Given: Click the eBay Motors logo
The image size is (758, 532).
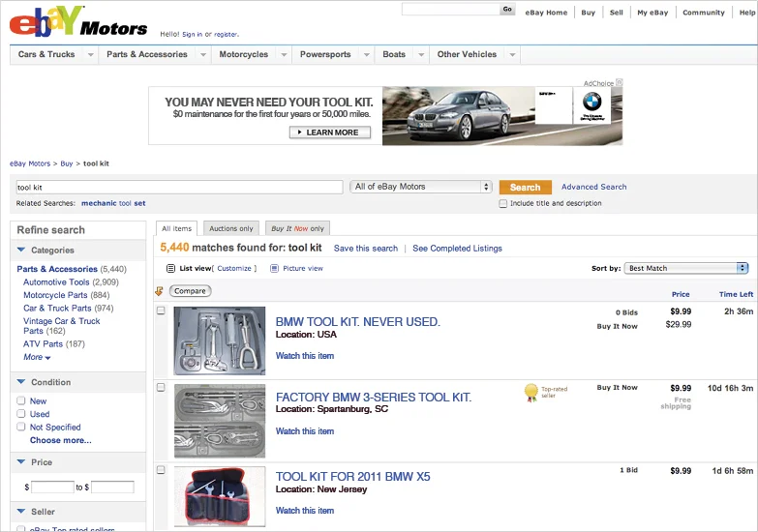Looking at the screenshot, I should pos(78,22).
